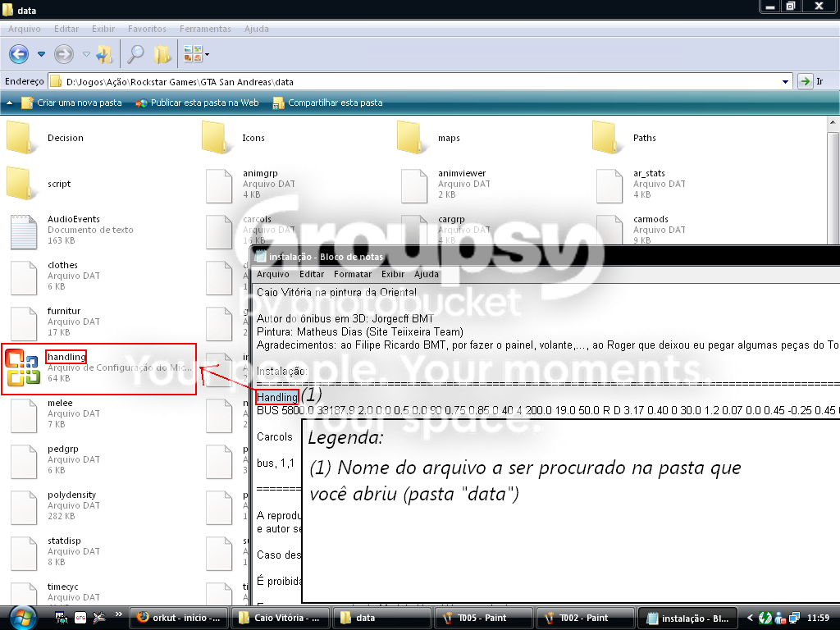Open Ferramentas menu in Explorer

pyautogui.click(x=205, y=29)
